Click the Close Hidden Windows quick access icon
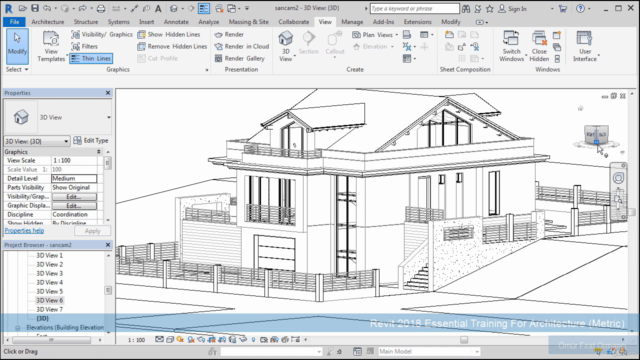Image resolution: width=640 pixels, height=360 pixels. tap(219, 8)
